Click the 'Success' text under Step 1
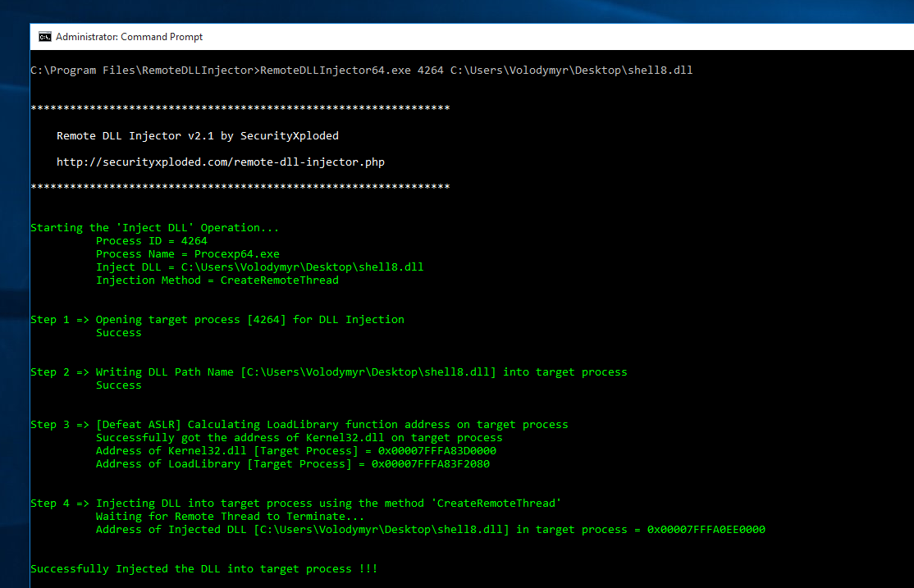Screen dimensions: 914x588 point(119,333)
